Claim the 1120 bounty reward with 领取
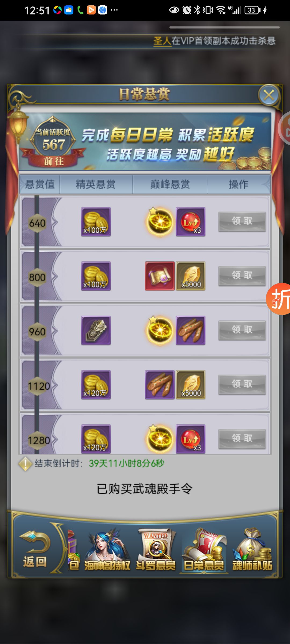This screenshot has width=290, height=644. coord(242,385)
